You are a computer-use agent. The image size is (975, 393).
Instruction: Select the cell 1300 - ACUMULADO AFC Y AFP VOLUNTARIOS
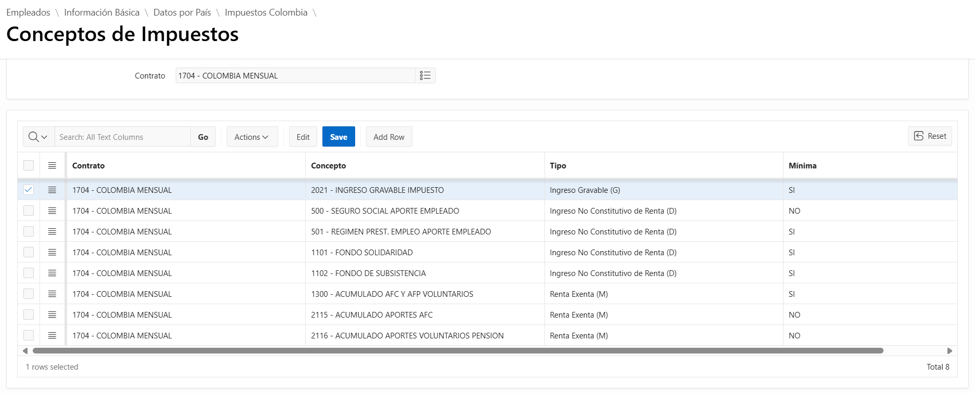point(425,294)
